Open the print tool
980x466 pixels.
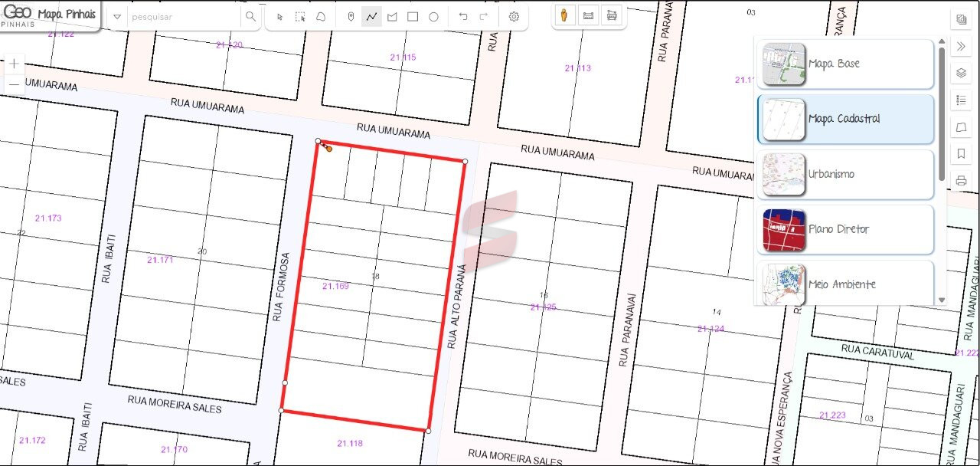click(x=962, y=181)
